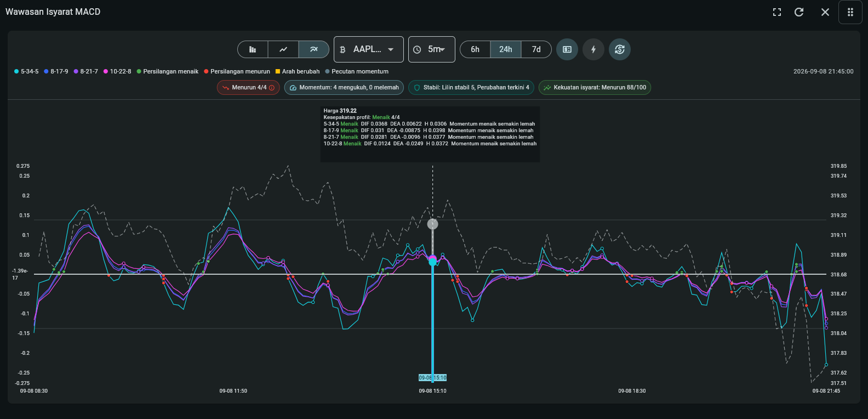The width and height of the screenshot is (868, 419).
Task: Click the Bitcoin symbol icon beside AAPL
Action: point(343,49)
